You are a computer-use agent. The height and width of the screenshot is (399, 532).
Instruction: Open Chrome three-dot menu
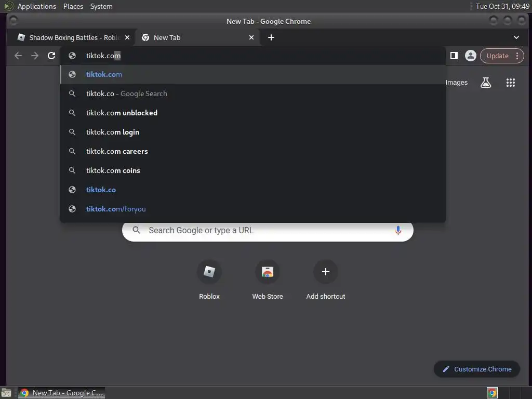pyautogui.click(x=517, y=56)
